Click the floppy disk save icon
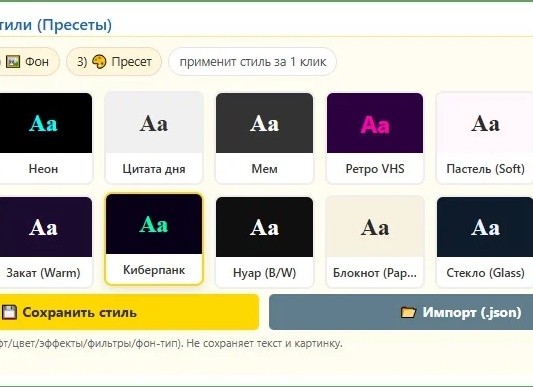This screenshot has height=387, width=533. [9, 312]
